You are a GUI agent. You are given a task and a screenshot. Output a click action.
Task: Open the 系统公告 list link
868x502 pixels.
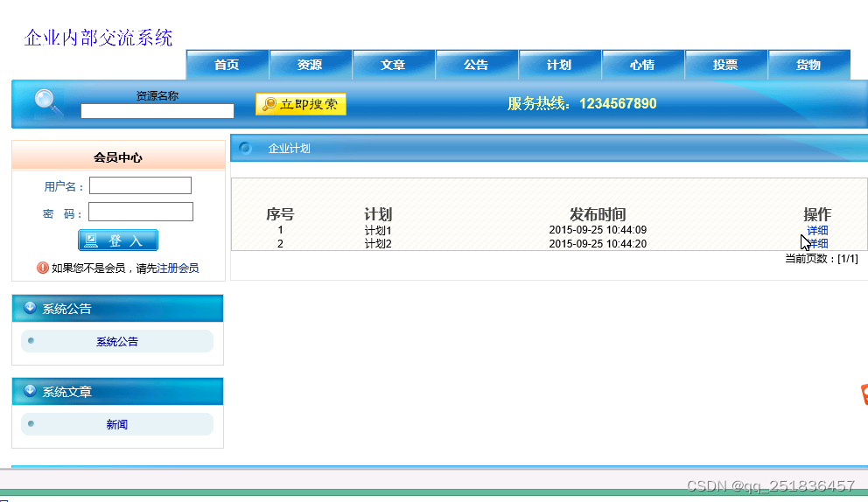(x=116, y=341)
